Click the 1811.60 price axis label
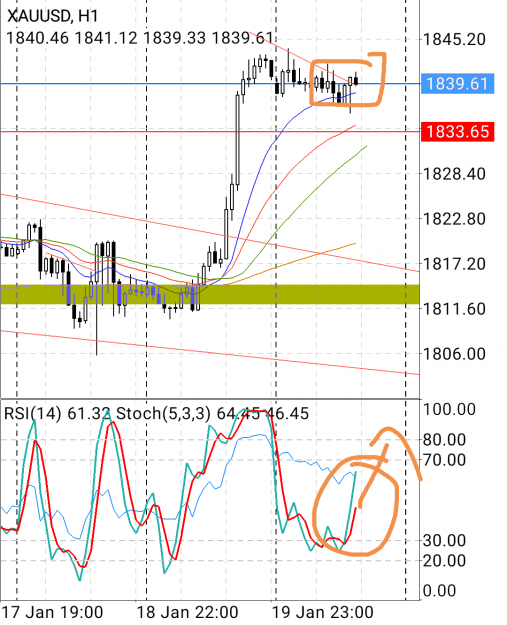 tap(454, 309)
